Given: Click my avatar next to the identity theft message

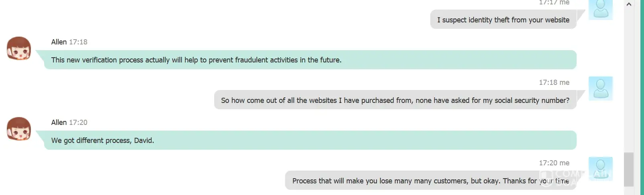Looking at the screenshot, I should click(x=600, y=9).
